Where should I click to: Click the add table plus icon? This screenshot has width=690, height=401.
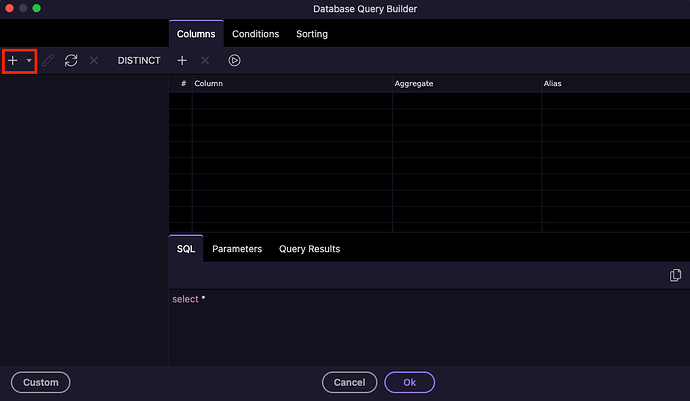point(13,61)
